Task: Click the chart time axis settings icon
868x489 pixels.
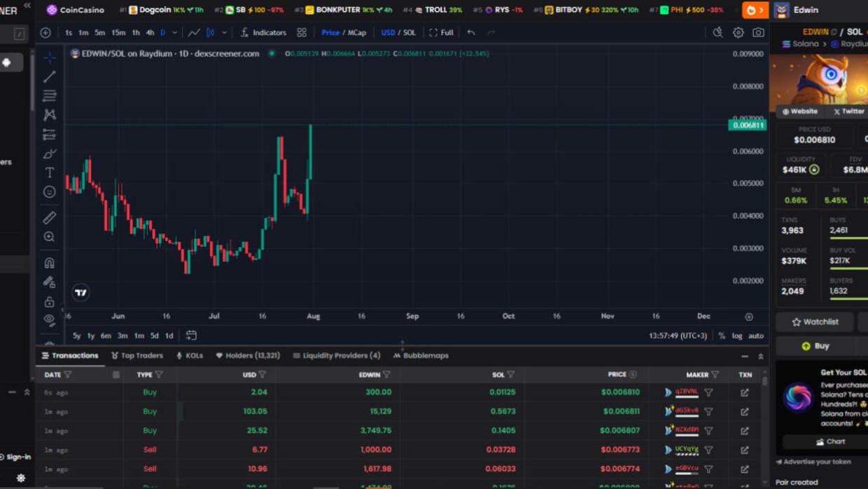Action: (749, 317)
